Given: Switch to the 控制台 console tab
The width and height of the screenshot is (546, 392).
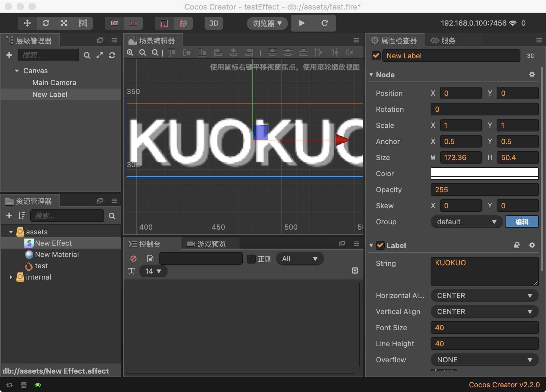Looking at the screenshot, I should (x=150, y=244).
